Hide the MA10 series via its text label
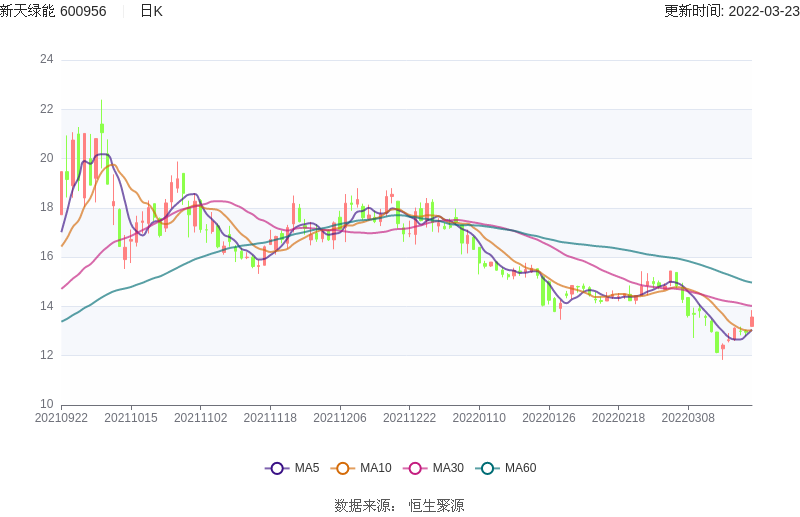 [x=376, y=468]
